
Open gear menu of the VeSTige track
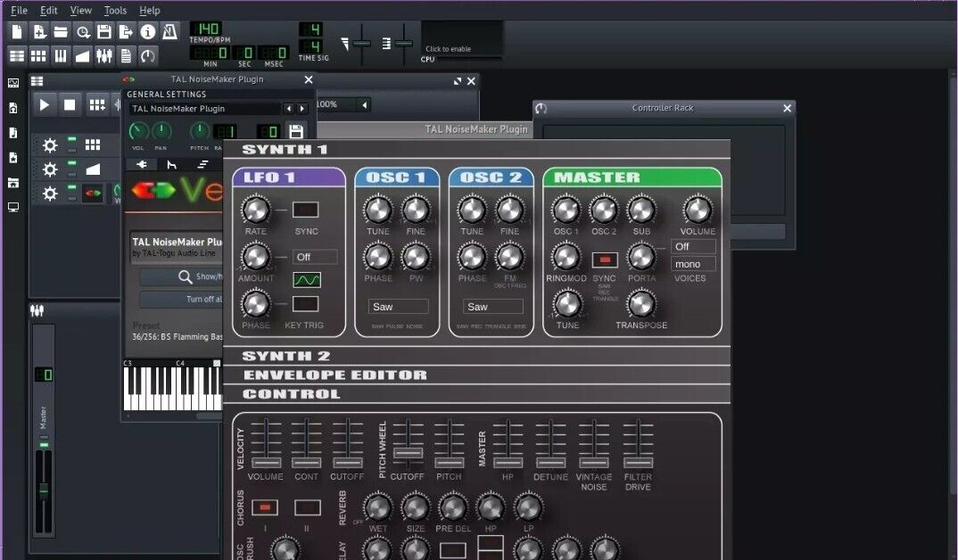pos(50,194)
